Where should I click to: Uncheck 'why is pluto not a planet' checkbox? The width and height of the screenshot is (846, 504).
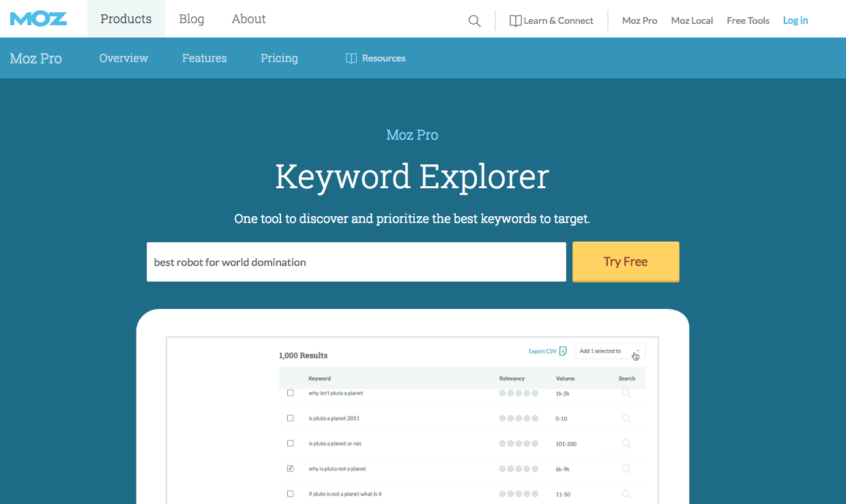point(291,469)
